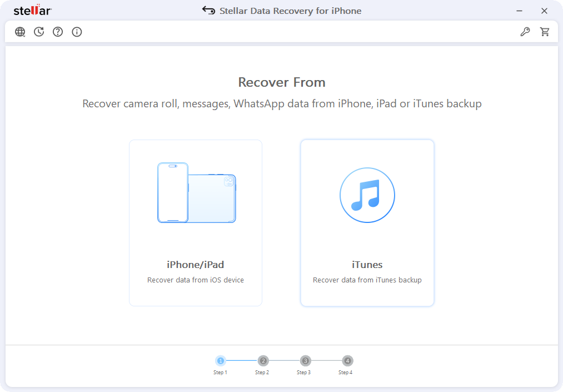Screen dimensions: 563x392
Task: Click the Recover data from iOS device text
Action: coord(195,280)
